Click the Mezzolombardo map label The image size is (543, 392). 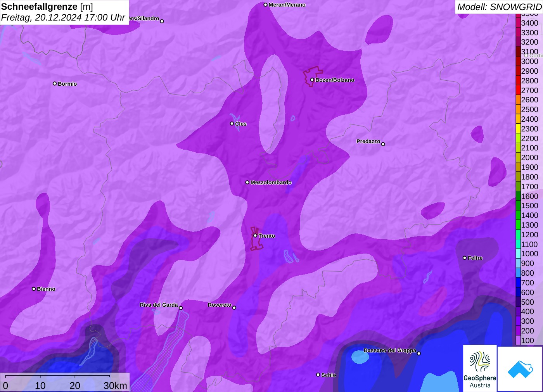click(x=271, y=182)
